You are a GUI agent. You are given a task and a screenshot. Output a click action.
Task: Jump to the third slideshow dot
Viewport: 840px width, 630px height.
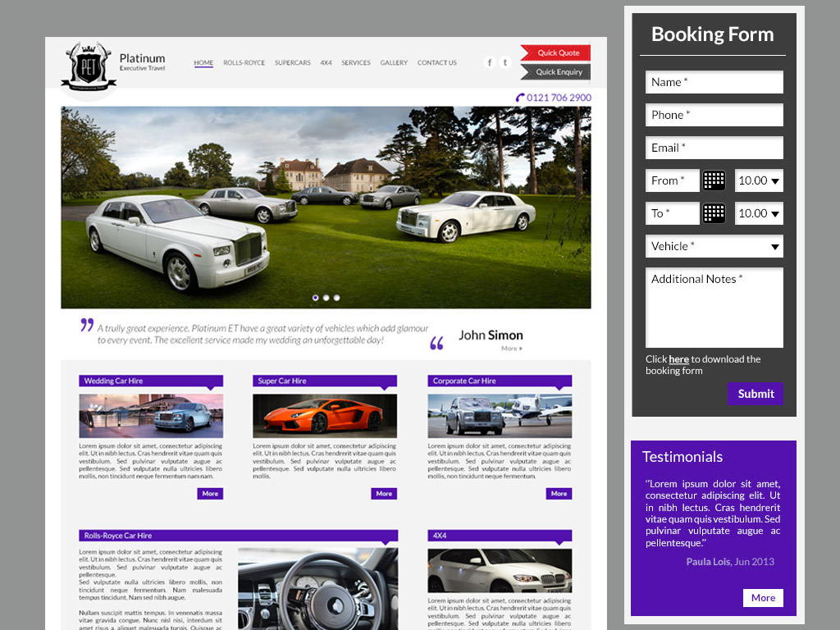(336, 298)
